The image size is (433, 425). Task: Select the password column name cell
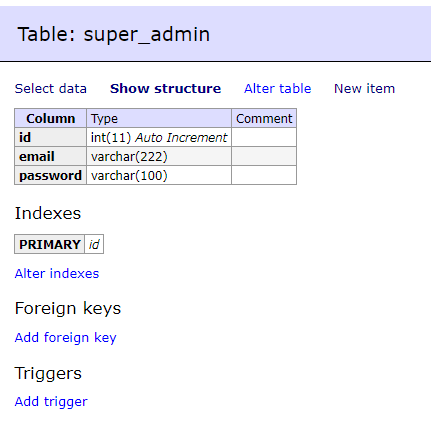[51, 175]
